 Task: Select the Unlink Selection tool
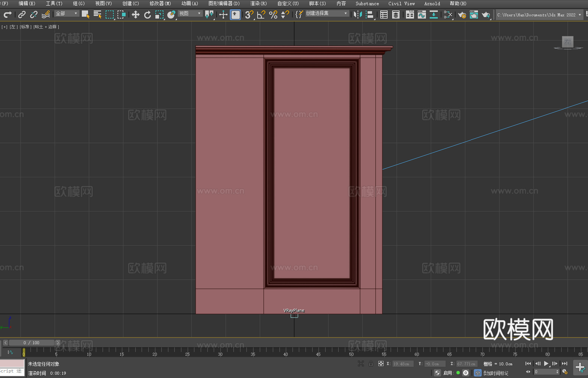click(x=34, y=14)
